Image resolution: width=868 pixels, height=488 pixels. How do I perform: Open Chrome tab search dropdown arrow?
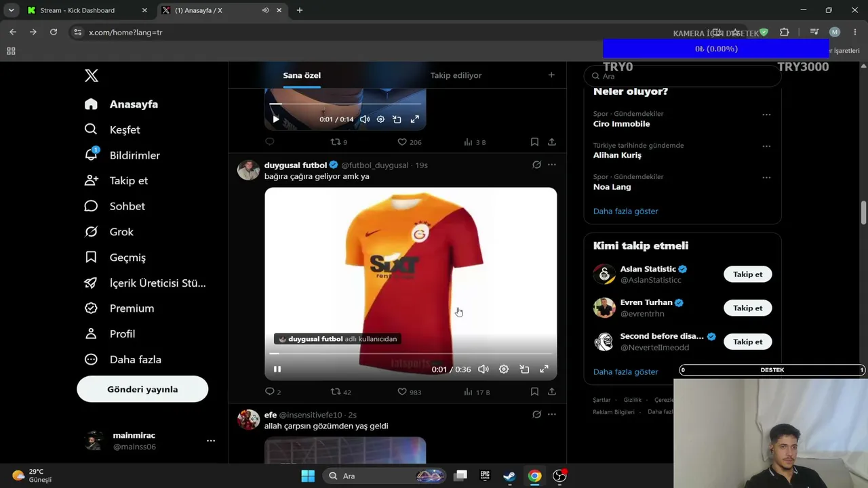click(x=11, y=10)
